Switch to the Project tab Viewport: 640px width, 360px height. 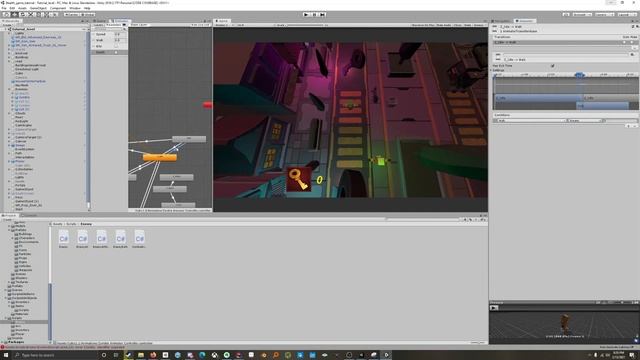(10, 216)
